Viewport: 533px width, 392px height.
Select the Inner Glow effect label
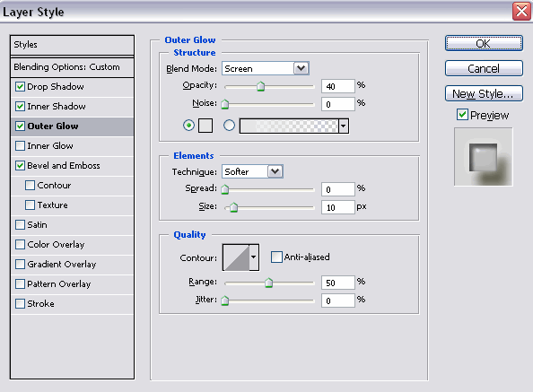50,145
